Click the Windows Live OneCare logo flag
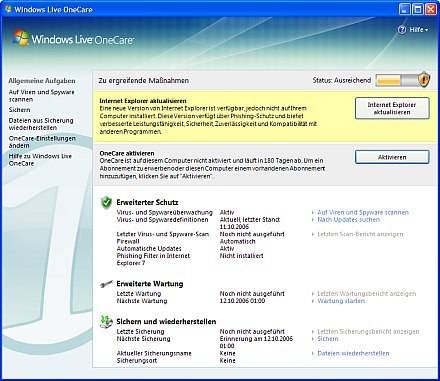 click(21, 38)
